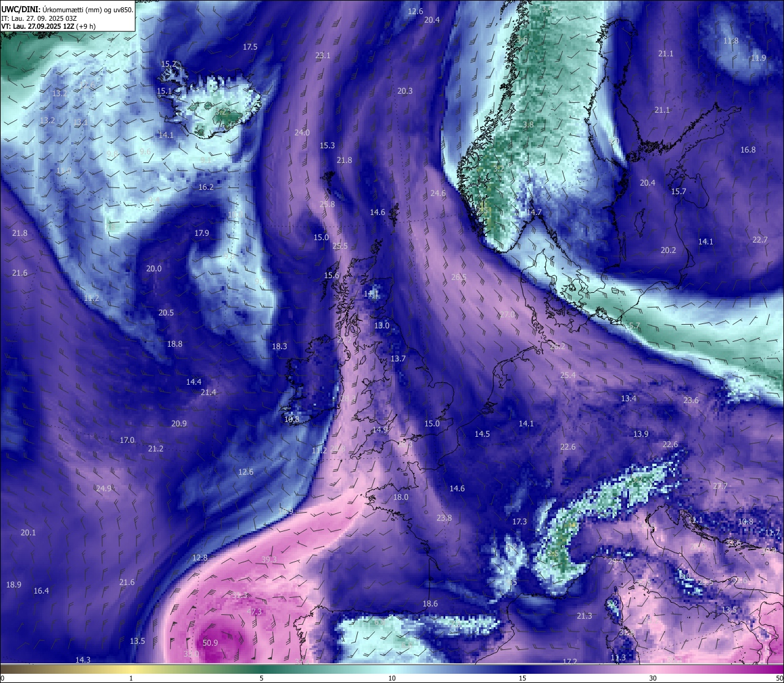Click the 13.7 value label
Viewport: 784px width, 683px height.
point(398,358)
